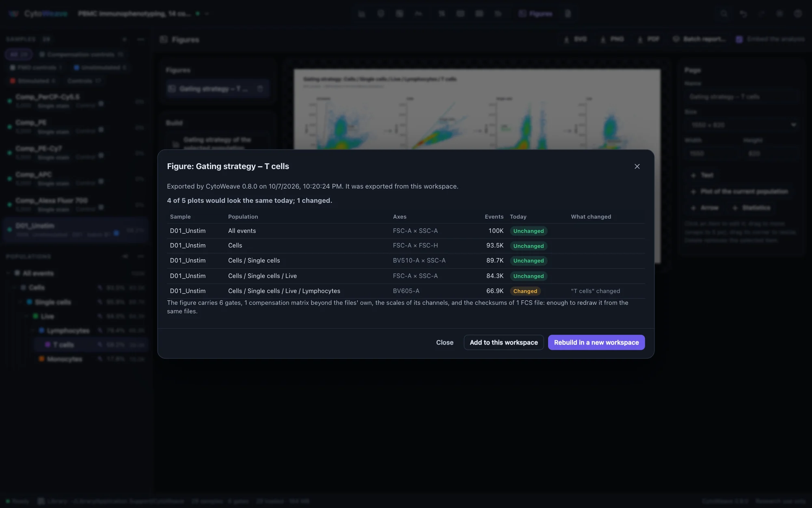Click the orange Monocytes color swatch
This screenshot has height=508, width=812.
click(x=41, y=359)
